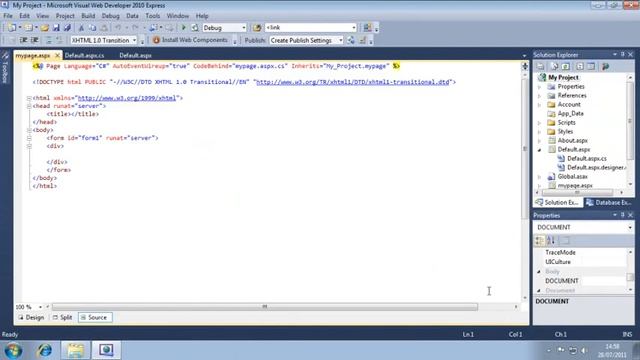
Task: Open the XHTML 1.0 Transitional schema dropdown
Action: pos(134,40)
